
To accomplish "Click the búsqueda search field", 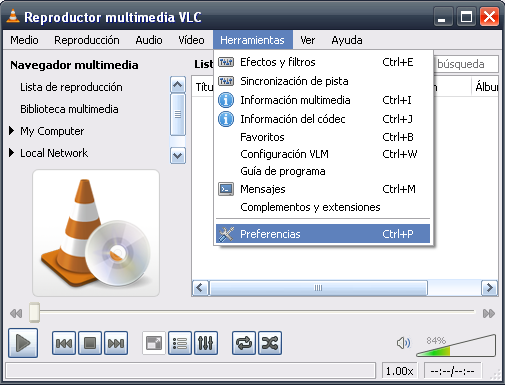I will [466, 64].
